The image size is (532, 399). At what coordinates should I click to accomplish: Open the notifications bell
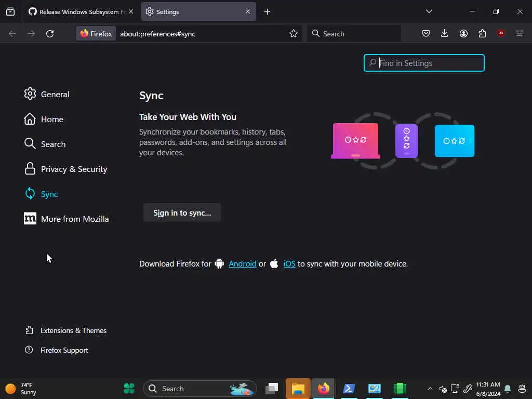point(508,389)
